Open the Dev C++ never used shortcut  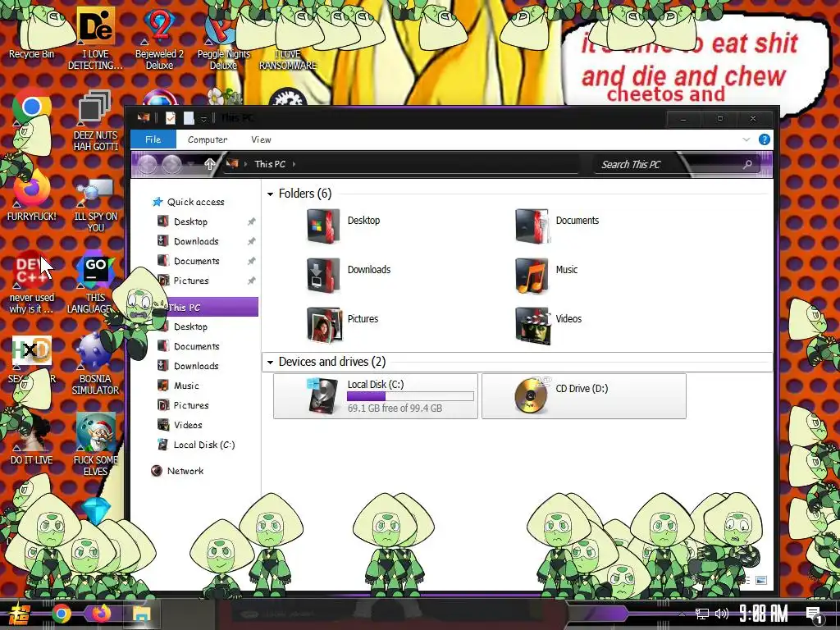click(32, 282)
